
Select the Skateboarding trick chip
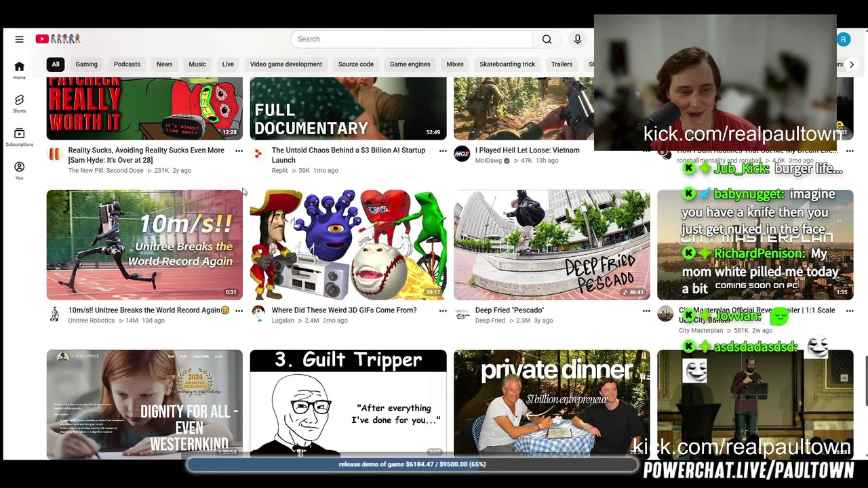(507, 64)
